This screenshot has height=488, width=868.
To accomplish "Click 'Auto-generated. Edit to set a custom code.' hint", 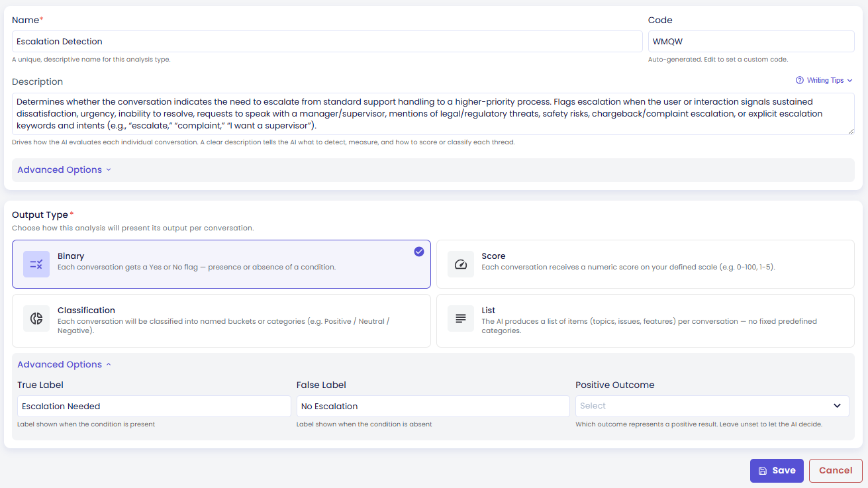I will [x=718, y=60].
